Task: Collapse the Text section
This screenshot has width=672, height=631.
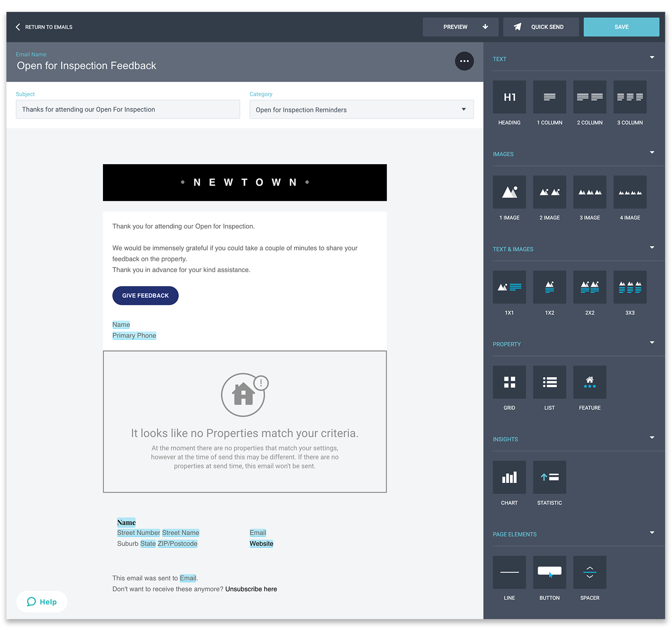Action: point(652,58)
